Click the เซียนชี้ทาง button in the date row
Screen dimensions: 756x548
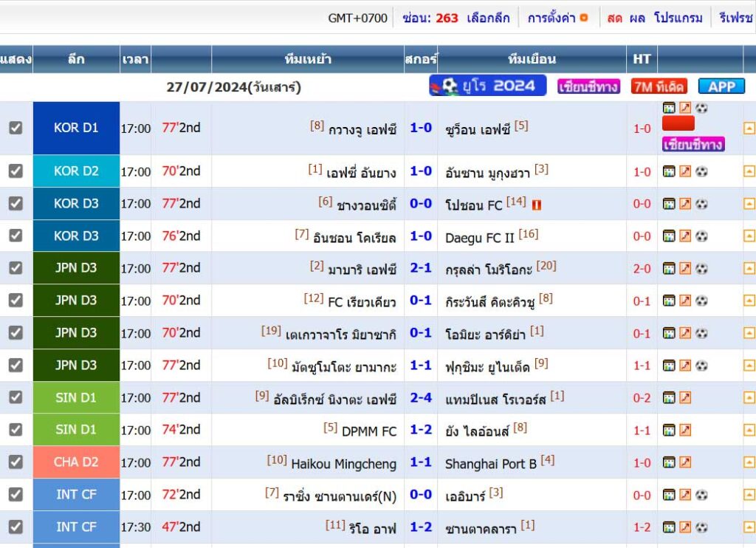point(588,87)
